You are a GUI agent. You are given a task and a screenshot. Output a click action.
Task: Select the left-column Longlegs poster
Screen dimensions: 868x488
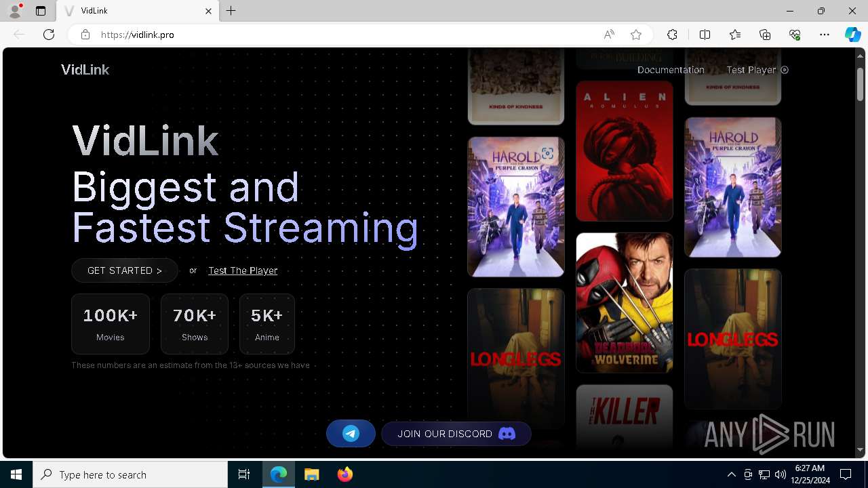pos(516,359)
